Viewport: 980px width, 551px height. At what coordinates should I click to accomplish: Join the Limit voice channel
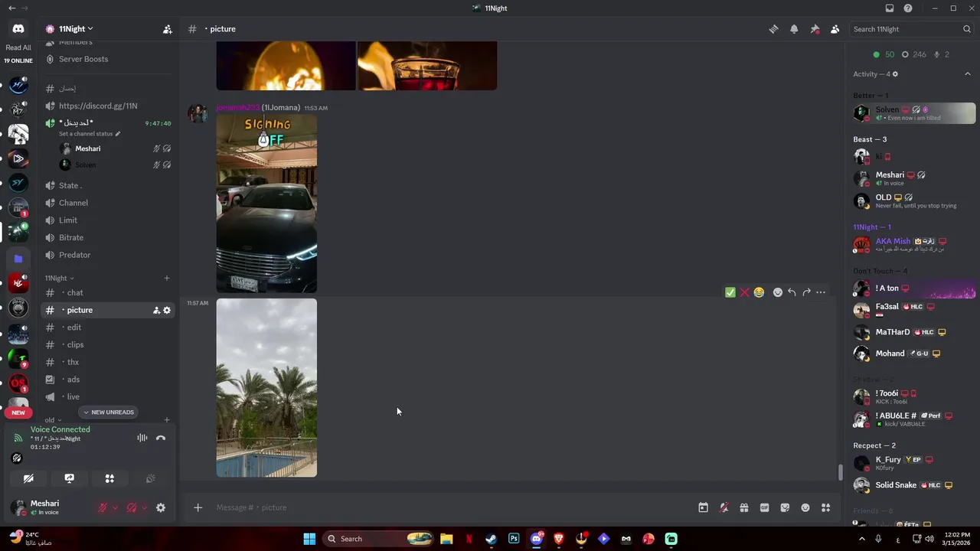(68, 220)
